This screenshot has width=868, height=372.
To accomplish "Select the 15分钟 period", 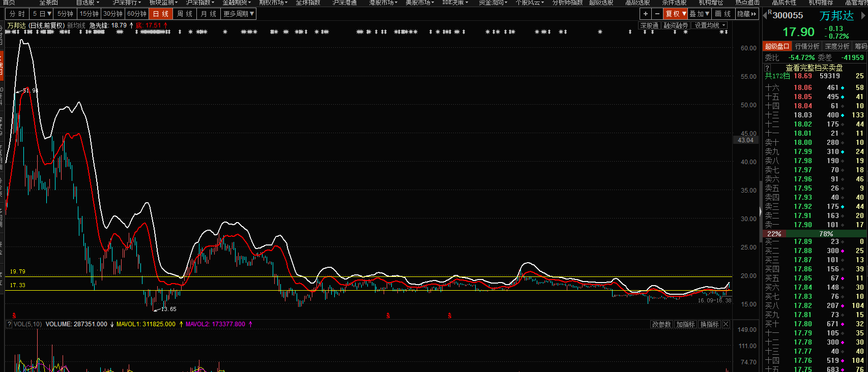I will [x=89, y=14].
